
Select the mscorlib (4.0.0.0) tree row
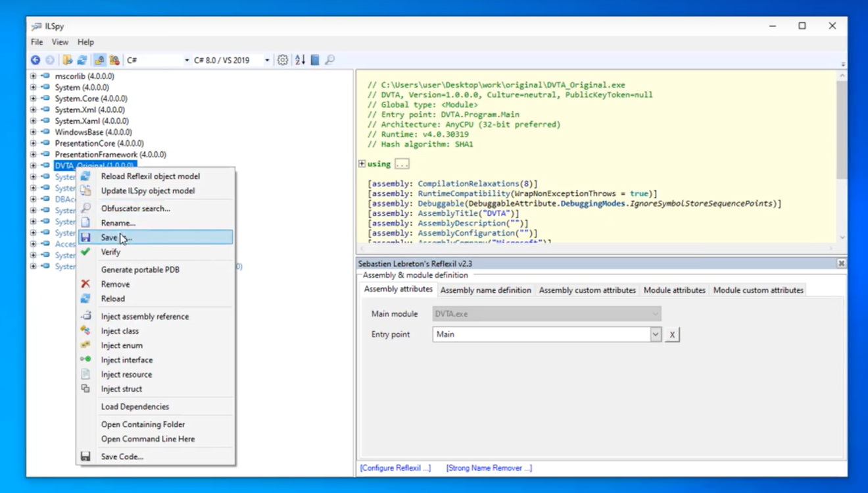[84, 76]
